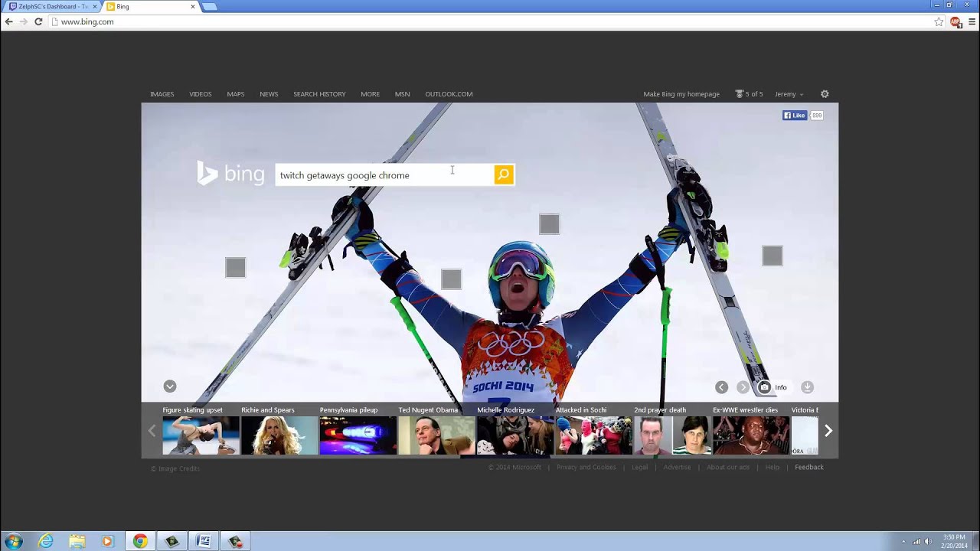980x551 pixels.
Task: Go to Outlook.com
Action: pyautogui.click(x=449, y=94)
